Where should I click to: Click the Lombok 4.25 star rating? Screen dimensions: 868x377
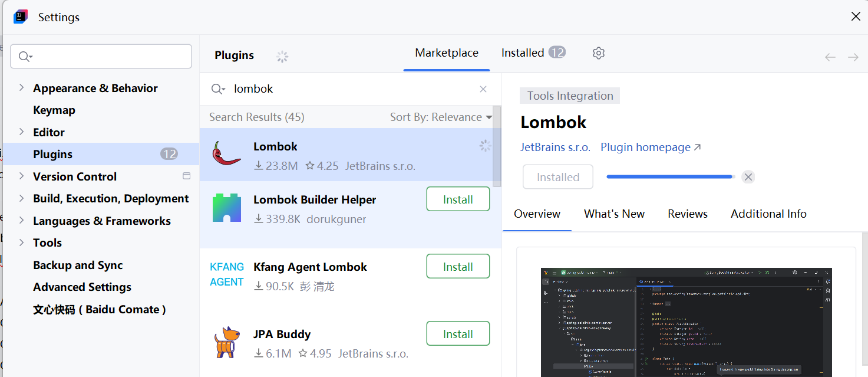pos(322,166)
